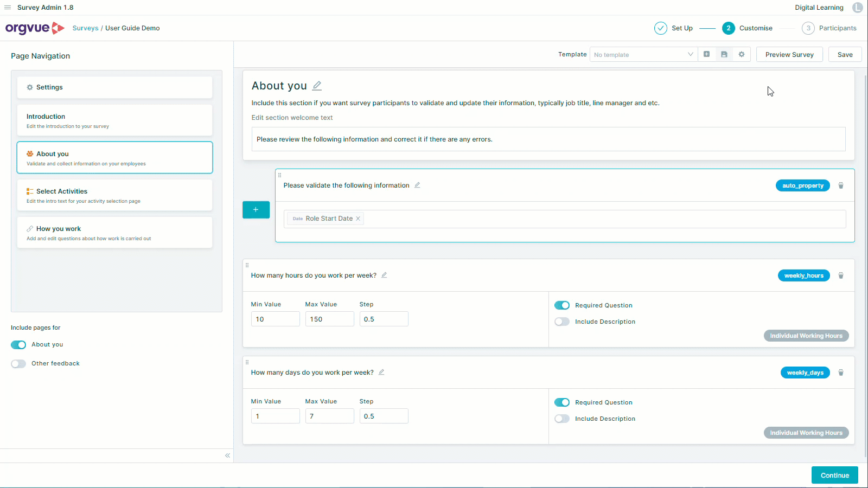868x488 pixels.
Task: Edit weekly days question text pencil
Action: coord(381,372)
